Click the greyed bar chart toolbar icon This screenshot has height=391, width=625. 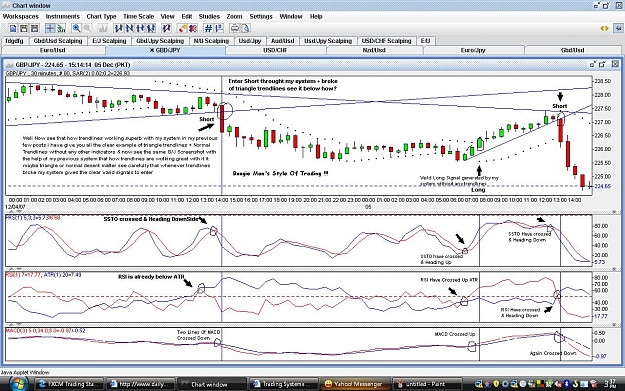pos(103,28)
